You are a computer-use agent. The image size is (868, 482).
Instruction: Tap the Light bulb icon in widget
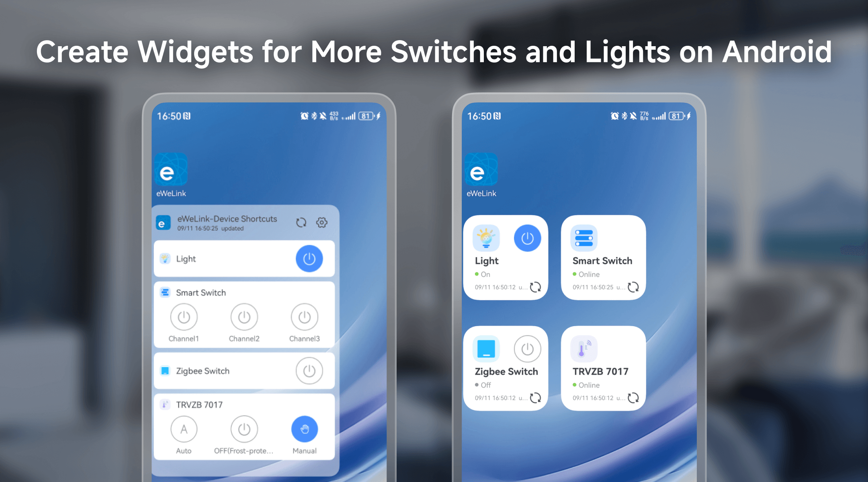click(x=486, y=237)
